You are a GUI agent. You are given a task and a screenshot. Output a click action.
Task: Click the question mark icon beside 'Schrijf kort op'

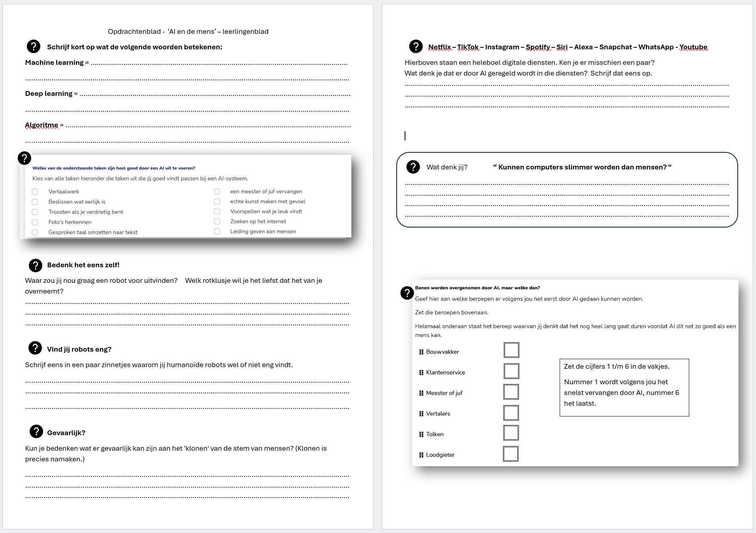33,47
